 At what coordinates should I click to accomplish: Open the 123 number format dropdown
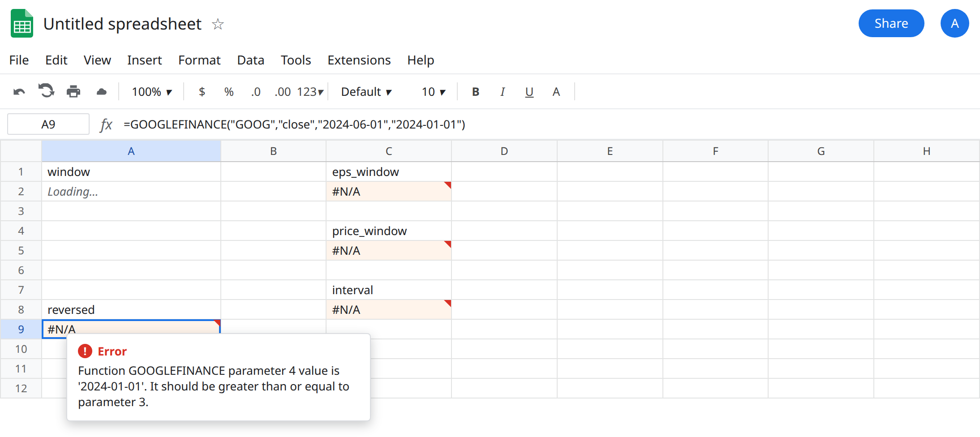310,92
